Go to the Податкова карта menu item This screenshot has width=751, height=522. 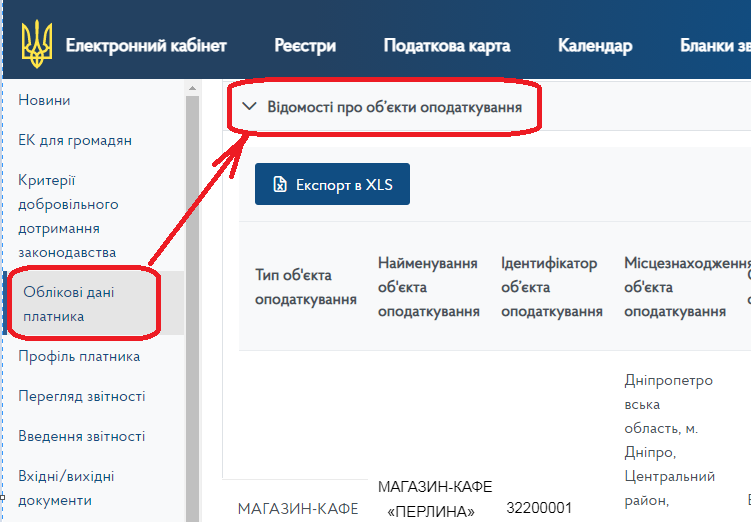pos(446,46)
